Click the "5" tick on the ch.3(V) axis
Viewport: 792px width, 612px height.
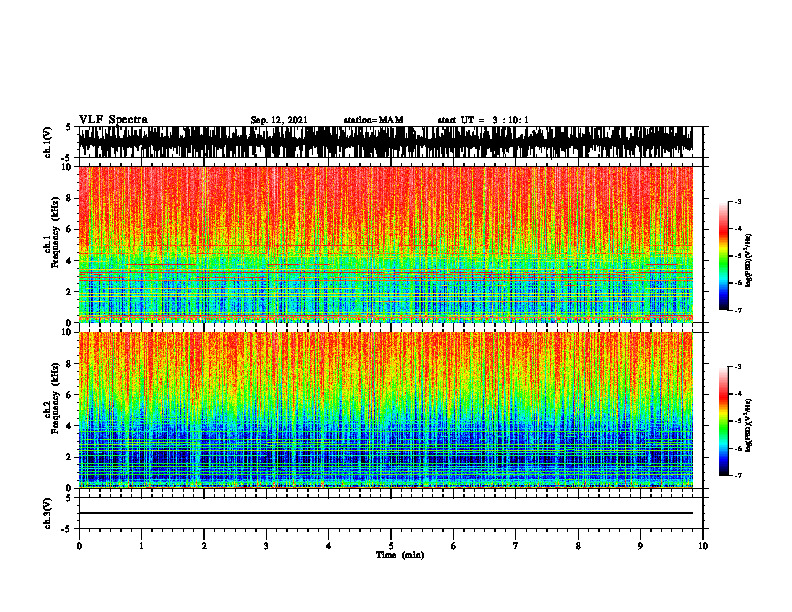(x=68, y=498)
